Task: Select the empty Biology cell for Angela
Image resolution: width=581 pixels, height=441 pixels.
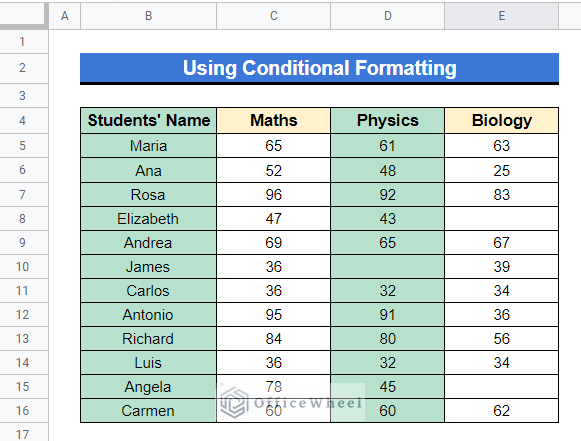Action: click(502, 387)
